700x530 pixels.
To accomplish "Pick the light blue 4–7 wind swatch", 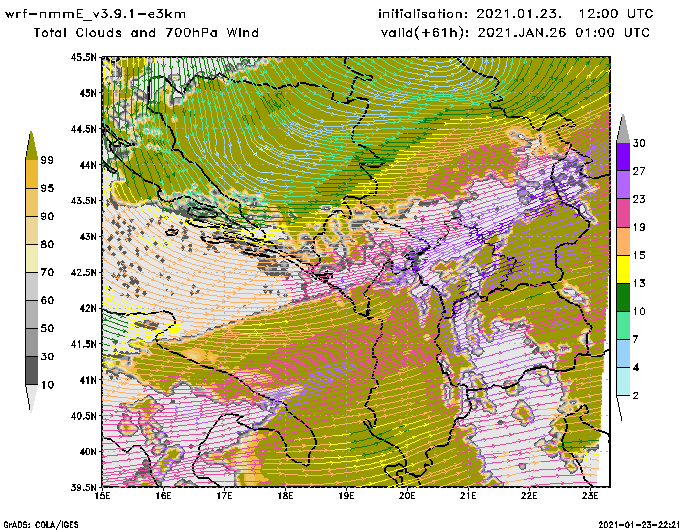I will [623, 354].
